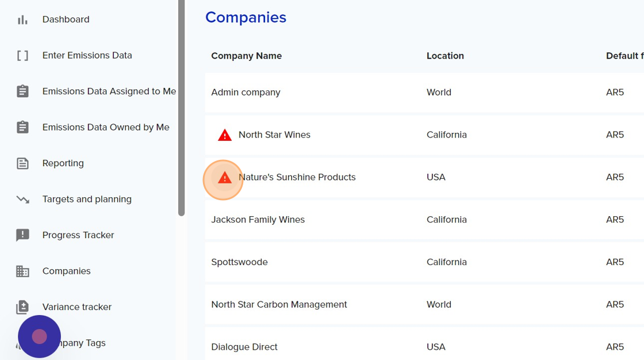This screenshot has width=644, height=360.
Task: Click the Companies building icon in sidebar
Action: coord(22,271)
